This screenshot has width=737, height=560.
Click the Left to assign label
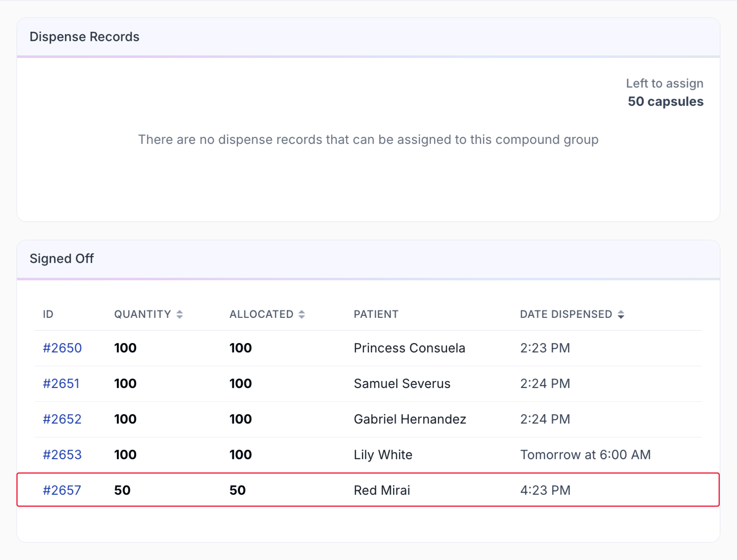click(665, 83)
